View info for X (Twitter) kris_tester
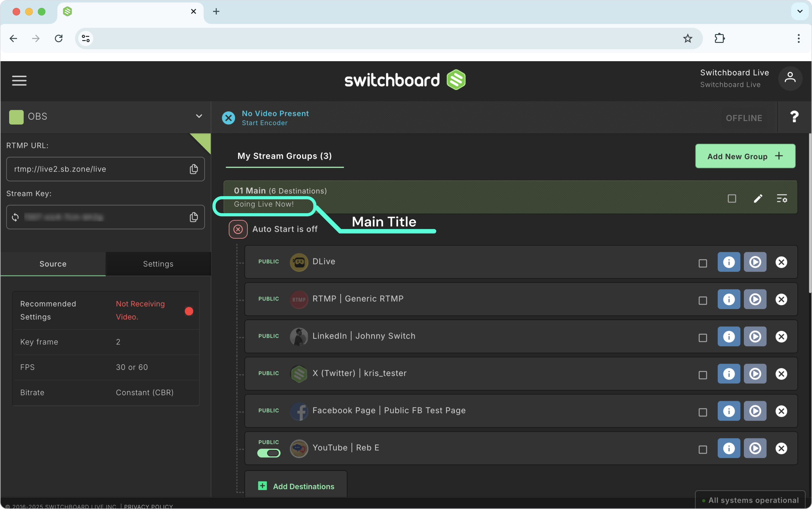Image resolution: width=812 pixels, height=509 pixels. tap(729, 374)
